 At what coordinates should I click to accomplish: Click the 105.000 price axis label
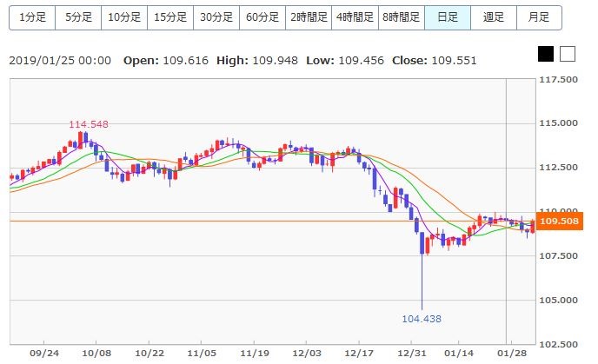[558, 301]
